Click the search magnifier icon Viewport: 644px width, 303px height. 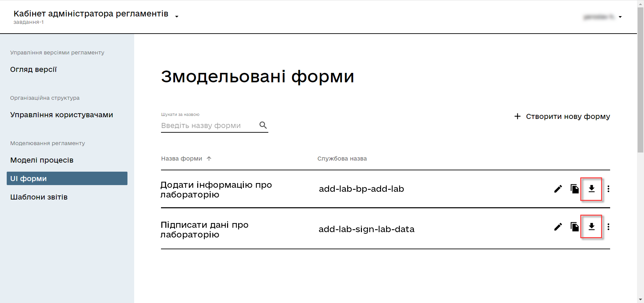click(x=263, y=125)
